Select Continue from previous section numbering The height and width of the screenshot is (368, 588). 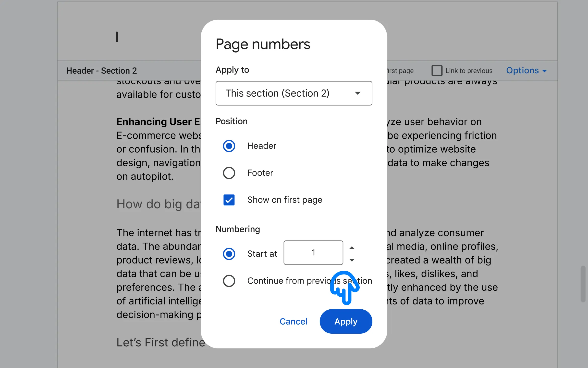tap(229, 281)
